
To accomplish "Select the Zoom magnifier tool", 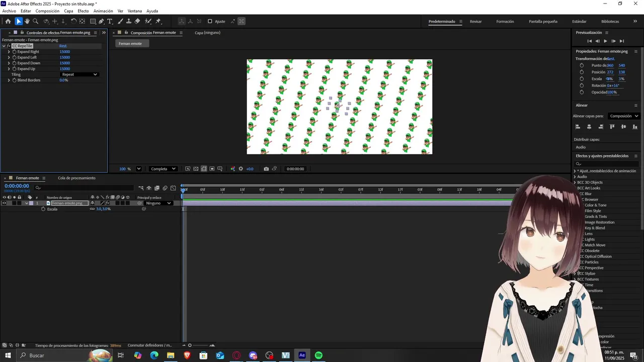I will 35,21.
